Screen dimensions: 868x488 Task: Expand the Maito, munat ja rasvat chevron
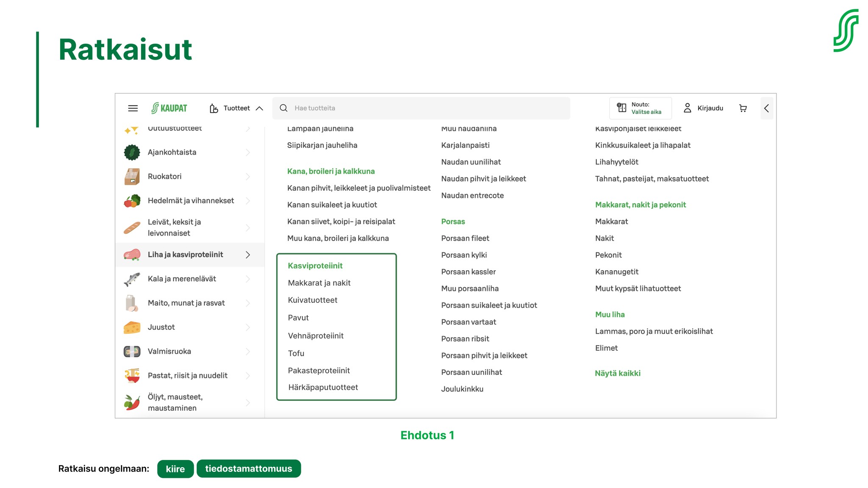pos(248,303)
